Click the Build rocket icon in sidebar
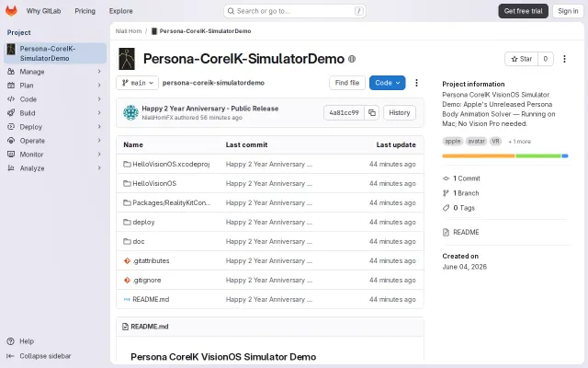 pyautogui.click(x=11, y=112)
